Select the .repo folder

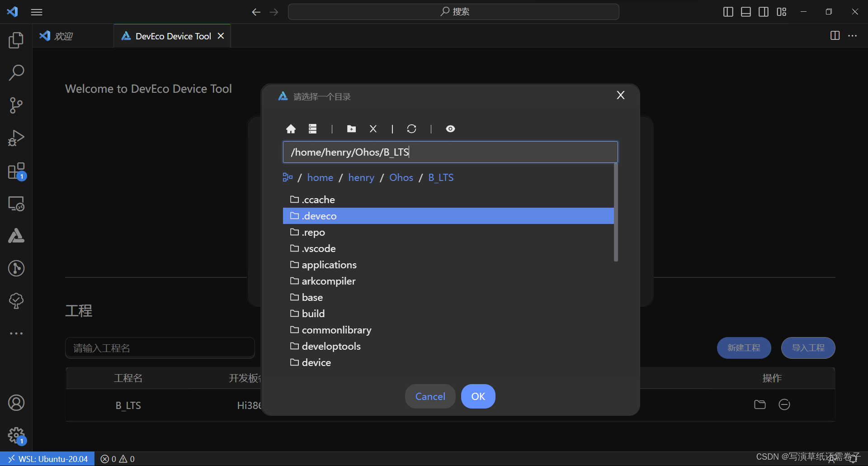448,232
